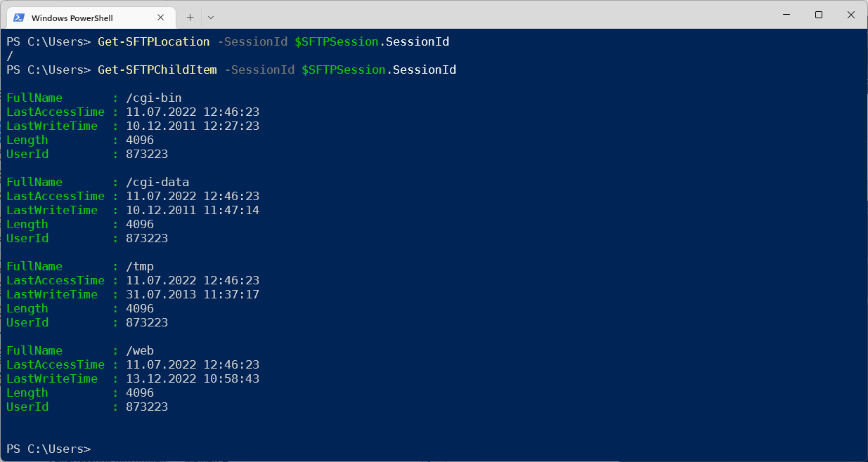This screenshot has height=462, width=868.
Task: Click the /cgi-data FullName entry
Action: pyautogui.click(x=156, y=182)
